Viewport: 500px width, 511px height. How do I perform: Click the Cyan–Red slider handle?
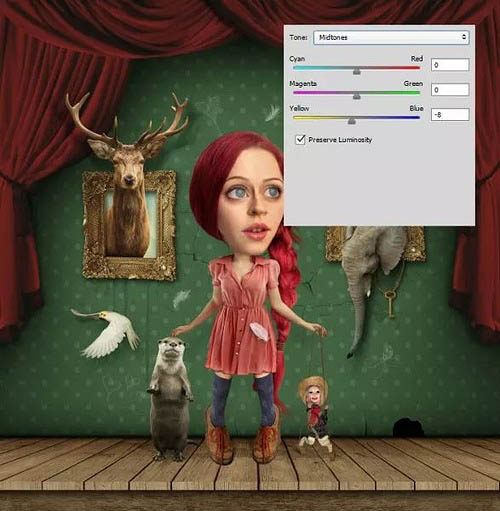tap(356, 71)
